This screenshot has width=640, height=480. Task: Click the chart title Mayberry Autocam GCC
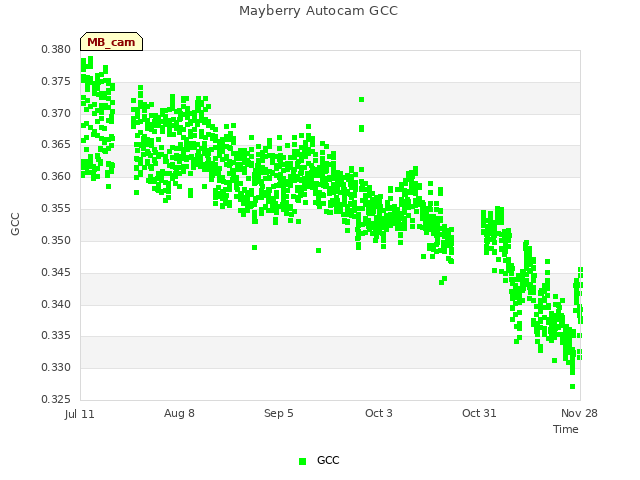click(x=318, y=11)
